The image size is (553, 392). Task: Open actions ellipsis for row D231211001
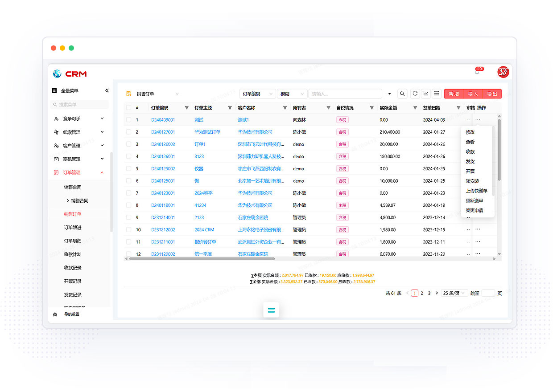[x=478, y=241]
